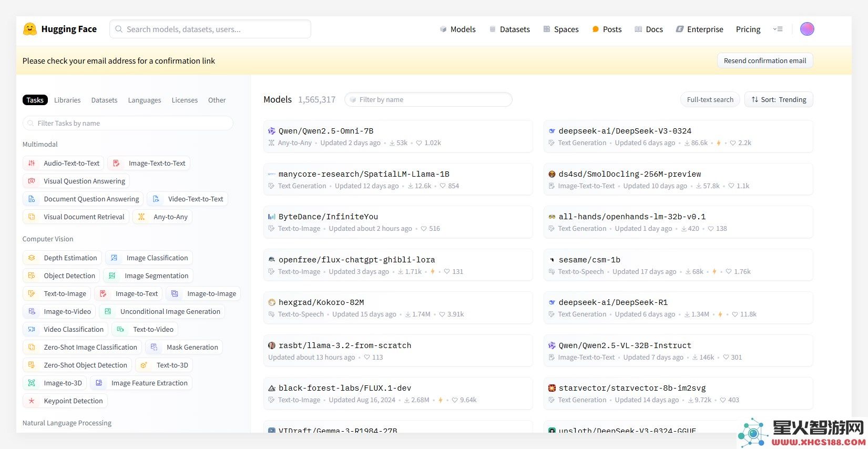Click the hexgrad avatar icon beside Kokoro-82M

tap(272, 302)
